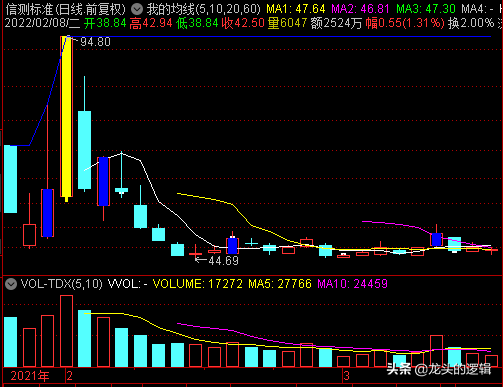The image size is (503, 387).
Task: Select the volume 量6047 value
Action: coord(287,23)
